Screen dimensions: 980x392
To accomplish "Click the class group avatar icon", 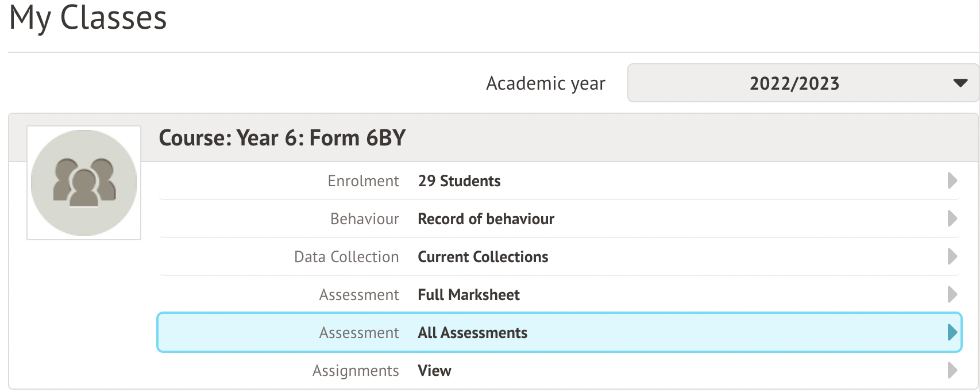I will pos(84,182).
